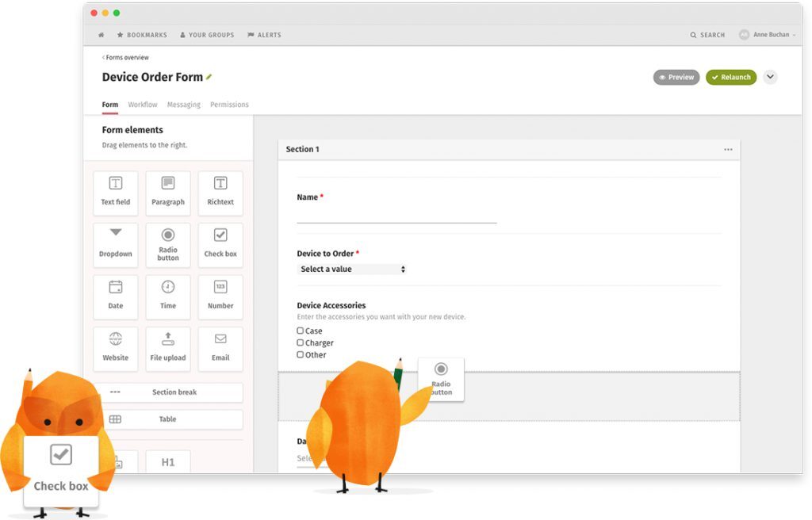Screen dimensions: 812x520
Task: Open Bookmarks in top bar
Action: coord(142,35)
